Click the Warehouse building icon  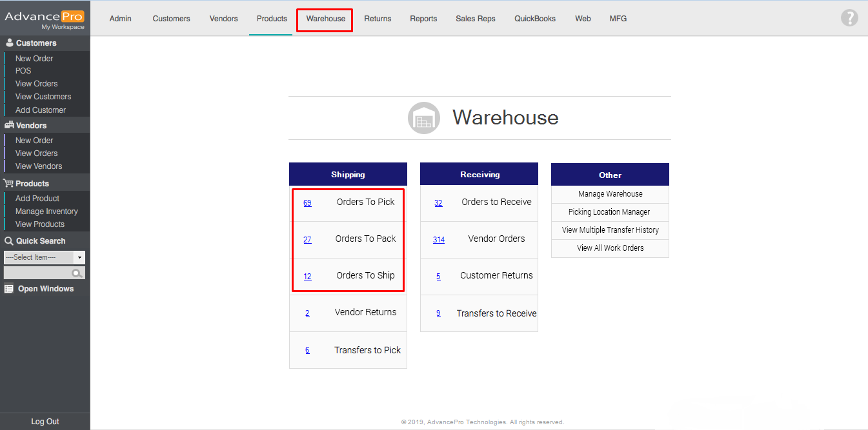click(423, 118)
